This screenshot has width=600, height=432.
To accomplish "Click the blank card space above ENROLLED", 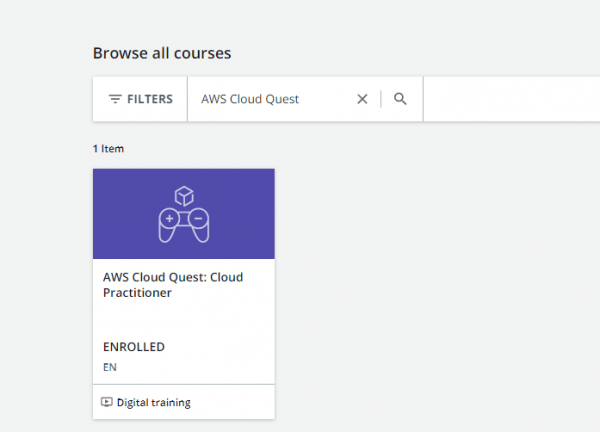I will [183, 320].
